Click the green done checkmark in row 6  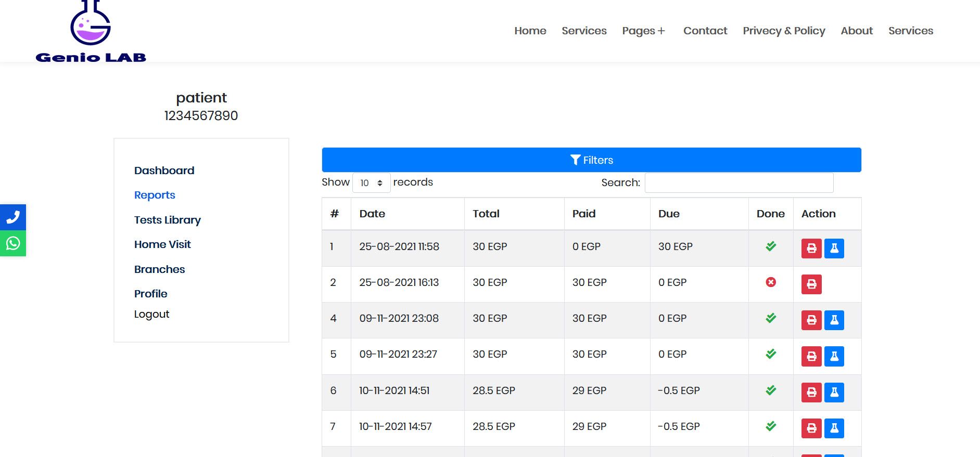click(x=771, y=390)
